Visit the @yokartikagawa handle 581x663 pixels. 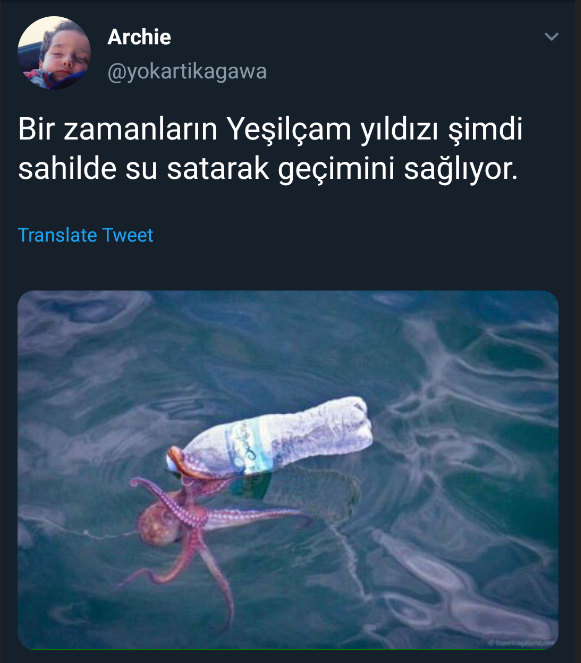(187, 71)
